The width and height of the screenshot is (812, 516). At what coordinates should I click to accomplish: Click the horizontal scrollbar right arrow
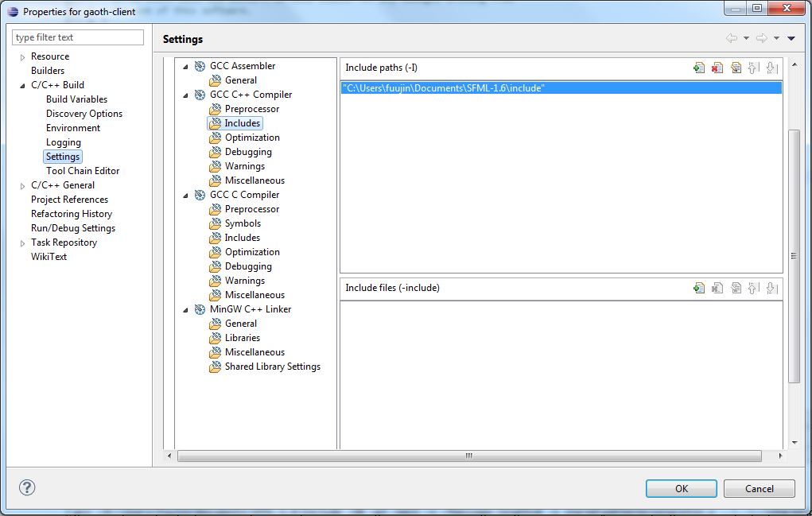coord(780,456)
